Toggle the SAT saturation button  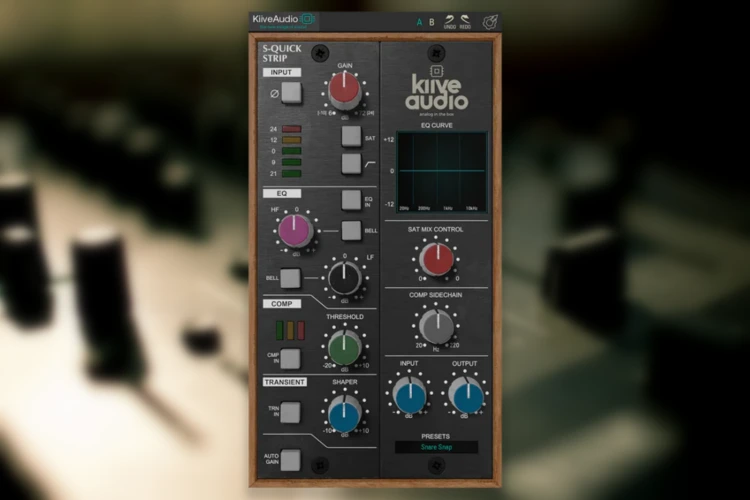click(x=351, y=136)
